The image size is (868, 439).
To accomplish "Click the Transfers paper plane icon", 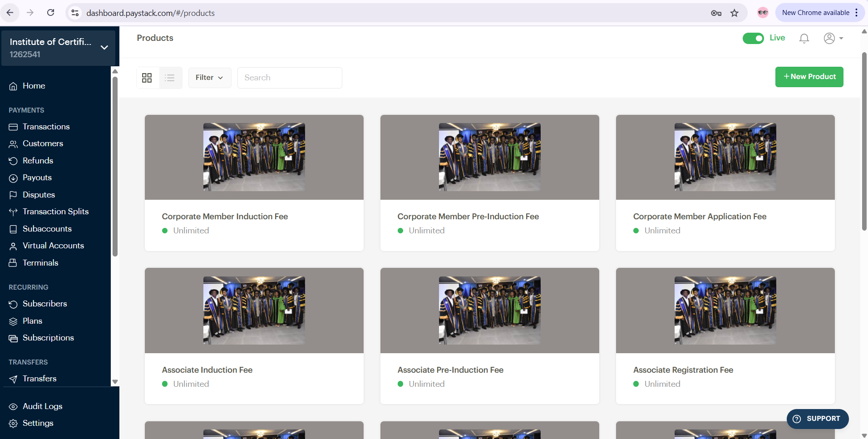I will tap(13, 379).
